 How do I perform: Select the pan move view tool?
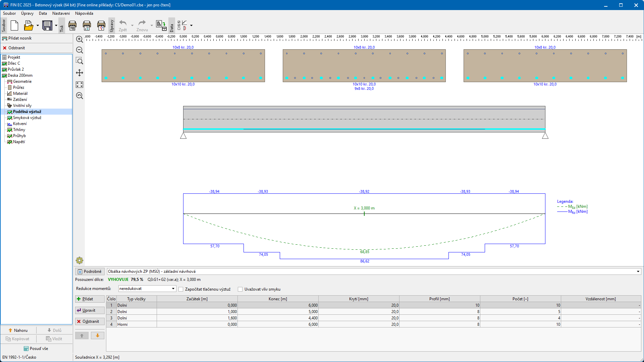79,73
